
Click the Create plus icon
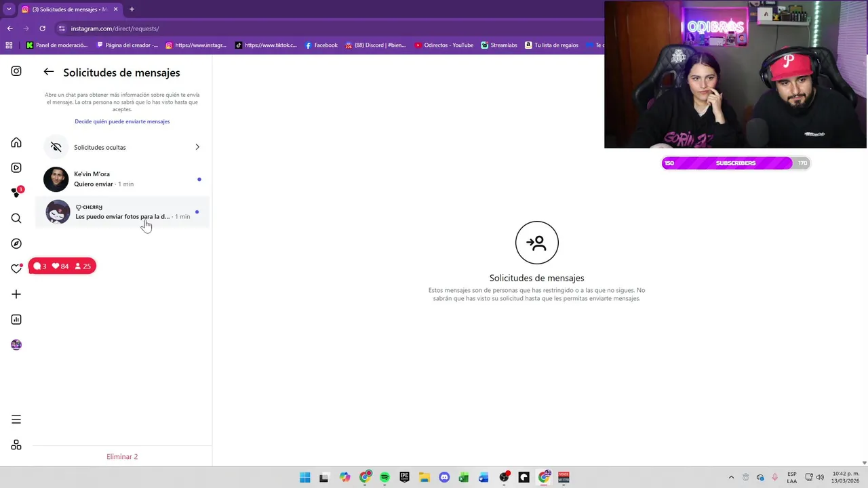16,294
